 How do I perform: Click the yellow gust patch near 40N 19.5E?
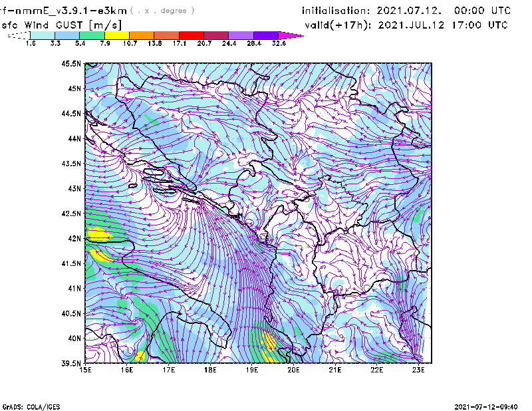pyautogui.click(x=270, y=341)
